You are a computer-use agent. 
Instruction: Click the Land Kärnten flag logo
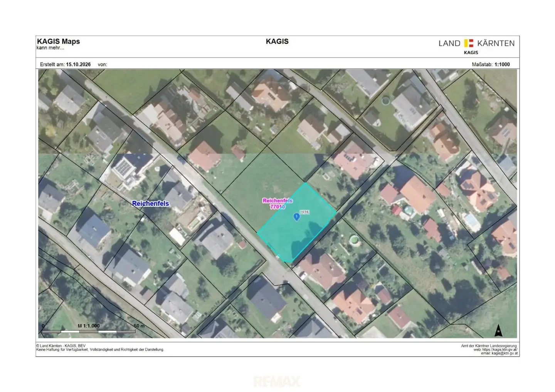point(469,43)
